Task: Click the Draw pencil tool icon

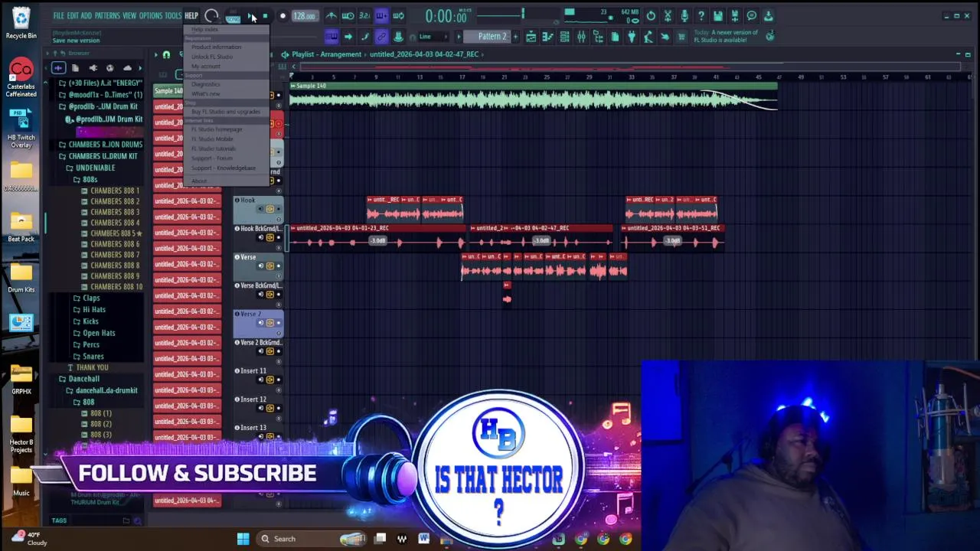Action: 364,37
